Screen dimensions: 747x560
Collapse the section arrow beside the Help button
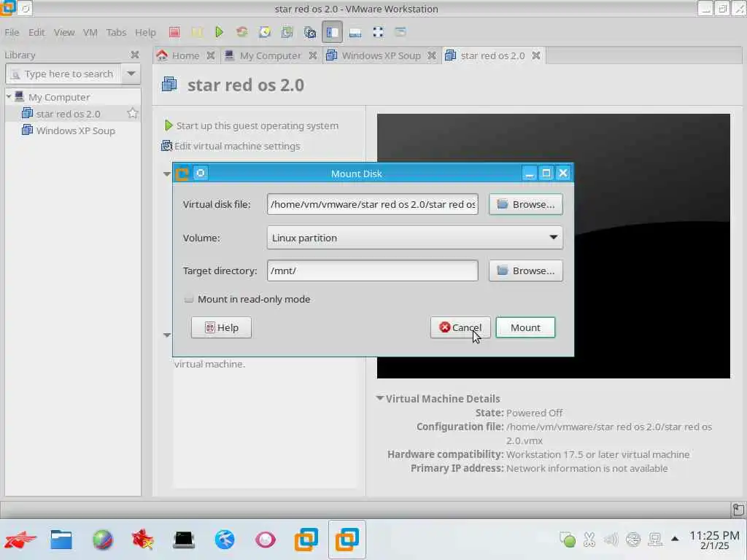167,335
